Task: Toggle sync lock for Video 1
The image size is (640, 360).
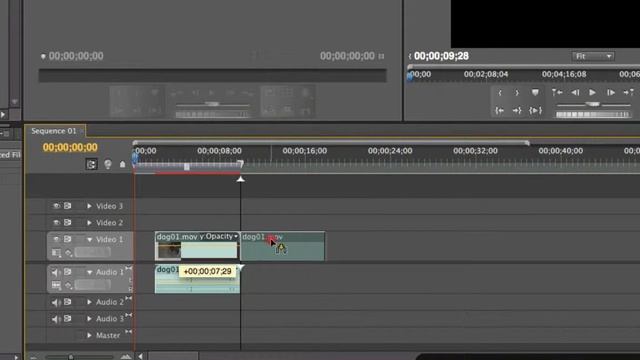Action: (x=68, y=240)
